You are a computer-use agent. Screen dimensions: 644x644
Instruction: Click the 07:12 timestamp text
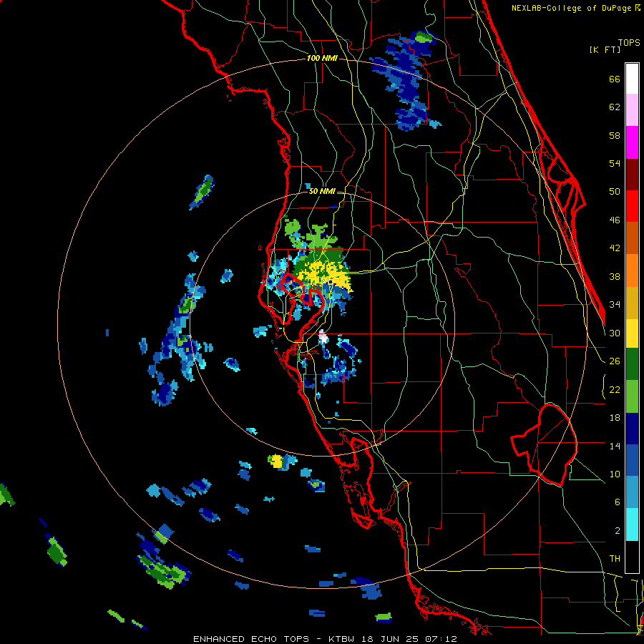pos(441,639)
